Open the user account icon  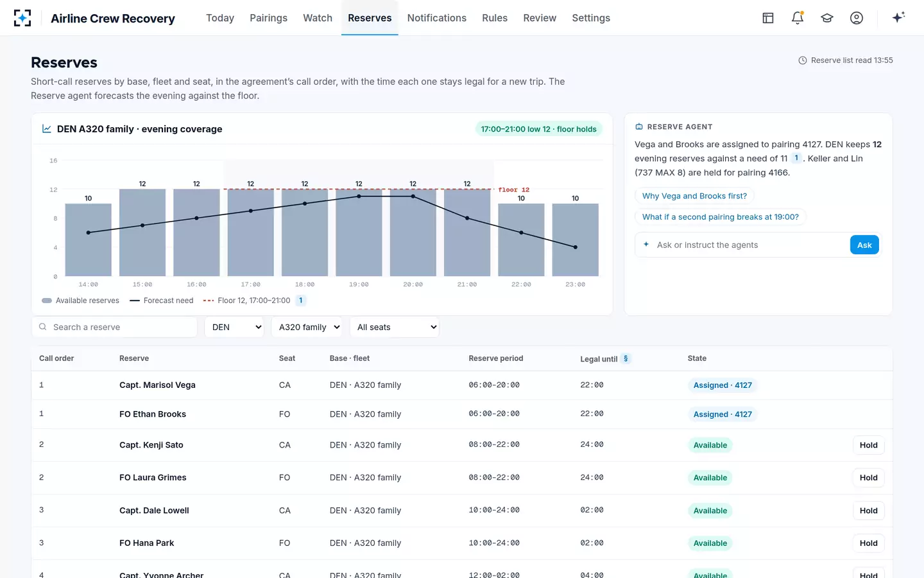pyautogui.click(x=857, y=18)
